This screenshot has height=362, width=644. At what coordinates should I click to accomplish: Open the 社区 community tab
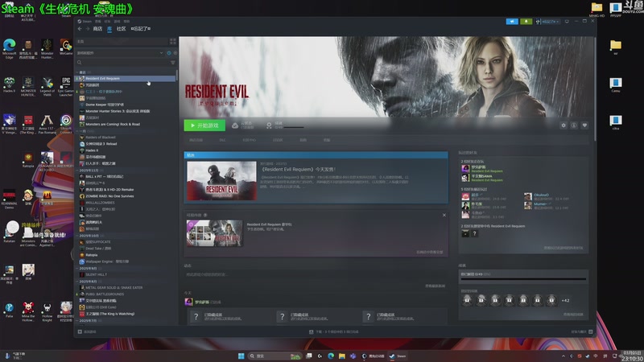pos(122,29)
